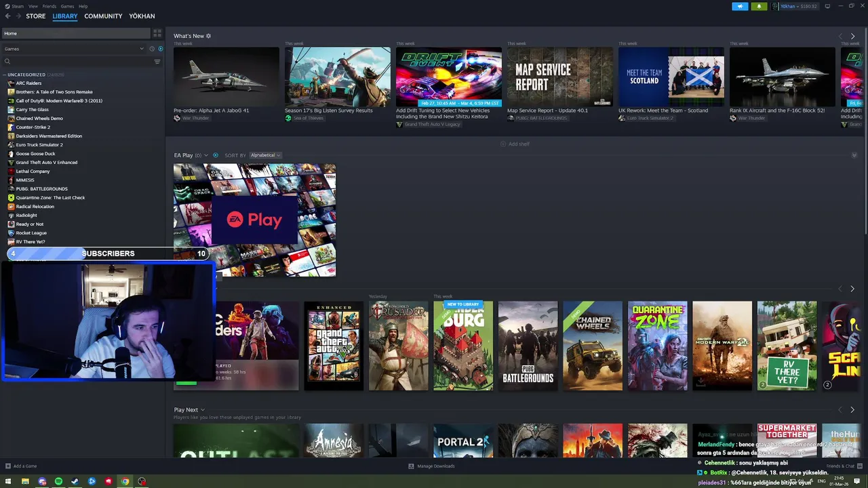Viewport: 868px width, 488px height.
Task: Open Stronghold Crusader game cover
Action: click(x=399, y=346)
